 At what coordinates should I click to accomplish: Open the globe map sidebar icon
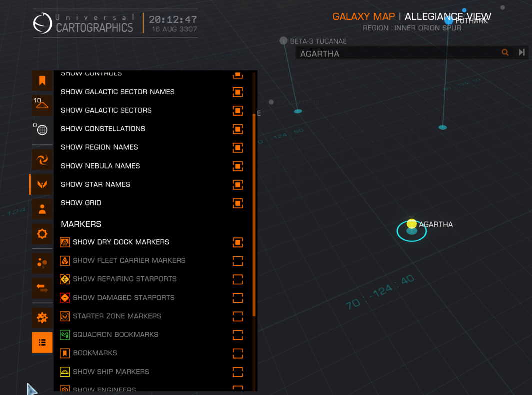[42, 129]
